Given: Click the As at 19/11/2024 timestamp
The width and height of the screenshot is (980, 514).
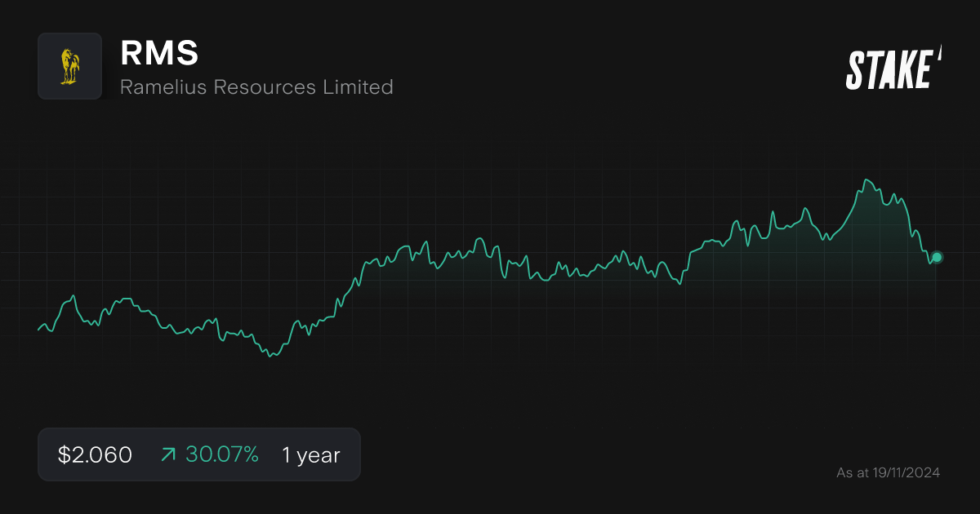Looking at the screenshot, I should click(889, 472).
